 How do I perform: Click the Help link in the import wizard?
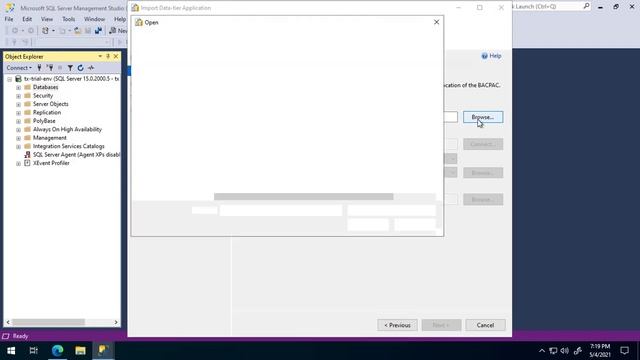coord(495,56)
